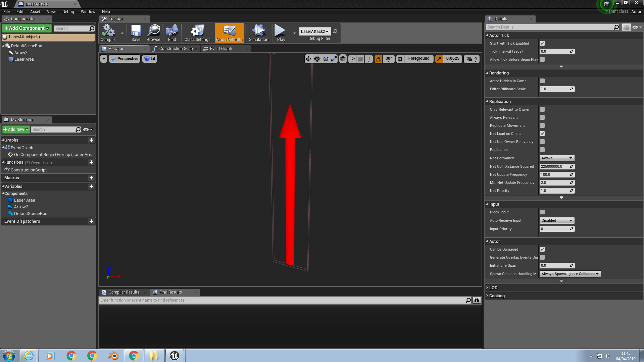Open Net Dormancy dropdown

coord(557,158)
